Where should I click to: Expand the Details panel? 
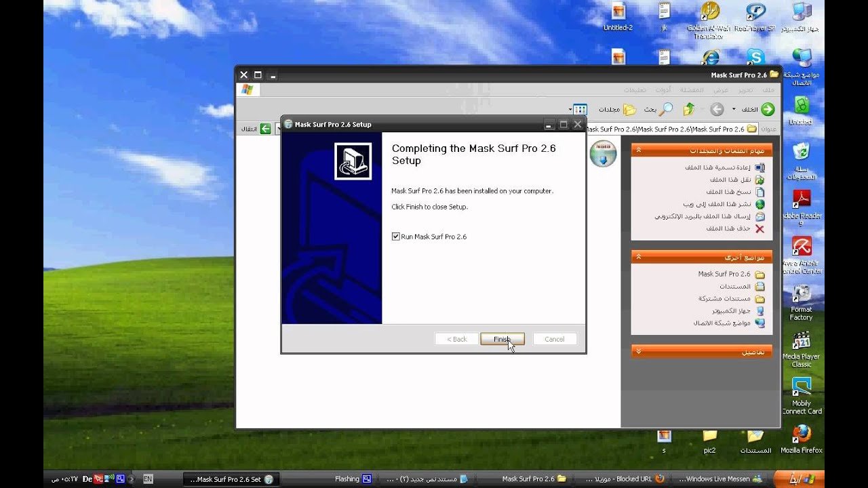[x=639, y=352]
